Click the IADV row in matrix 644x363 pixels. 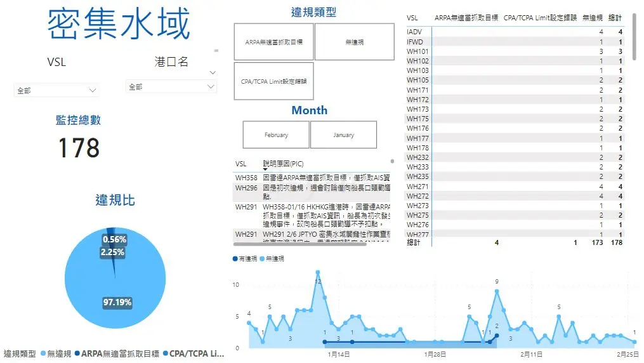515,32
